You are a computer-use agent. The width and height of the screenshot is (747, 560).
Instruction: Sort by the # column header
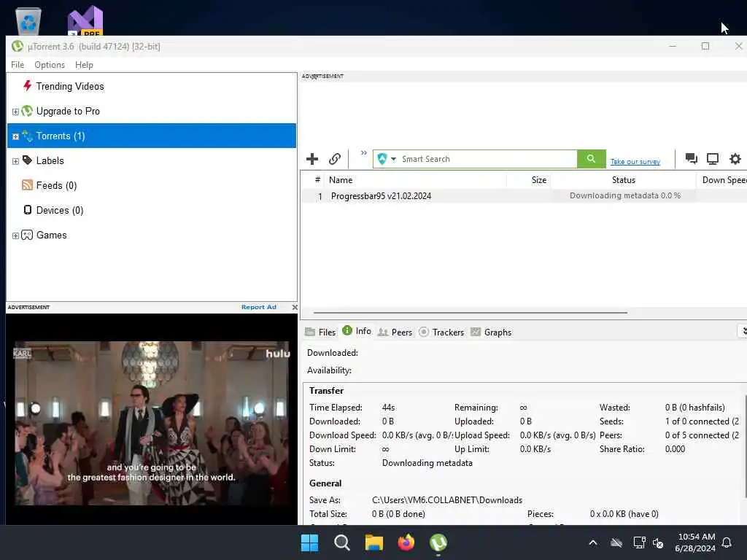[317, 180]
